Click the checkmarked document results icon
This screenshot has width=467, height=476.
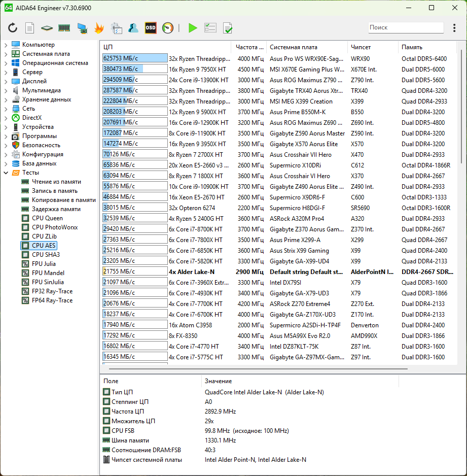pyautogui.click(x=228, y=28)
